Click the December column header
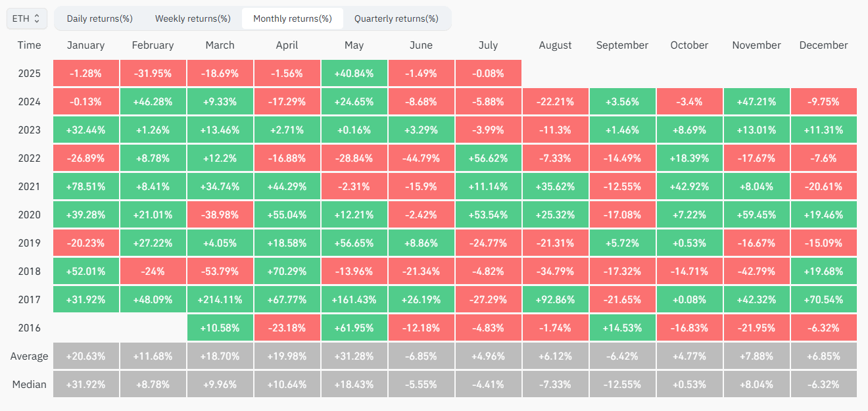 click(823, 45)
